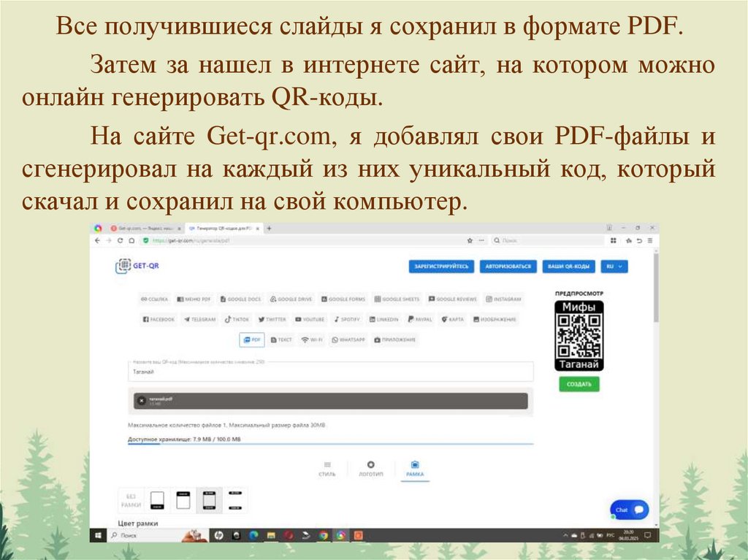This screenshot has width=748, height=560.
Task: Switch to the Логотип tab
Action: pyautogui.click(x=370, y=469)
